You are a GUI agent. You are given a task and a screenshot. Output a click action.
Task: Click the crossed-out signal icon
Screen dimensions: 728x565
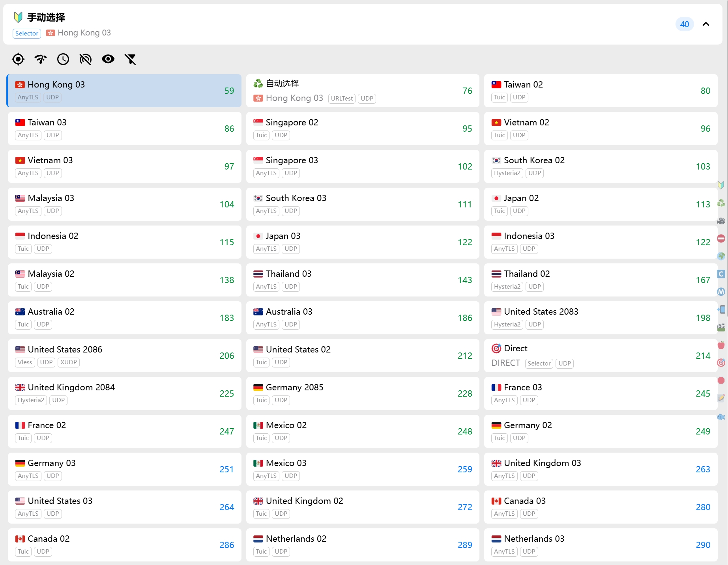(x=86, y=59)
